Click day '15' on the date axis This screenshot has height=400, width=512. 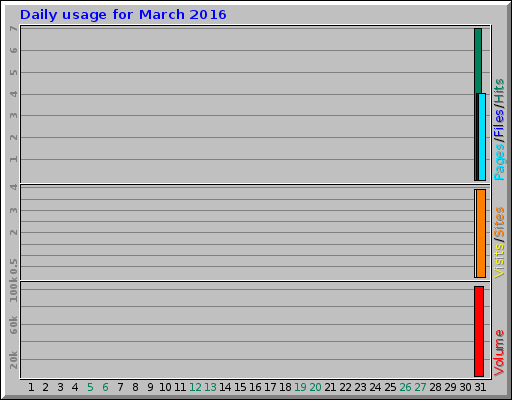pyautogui.click(x=240, y=387)
